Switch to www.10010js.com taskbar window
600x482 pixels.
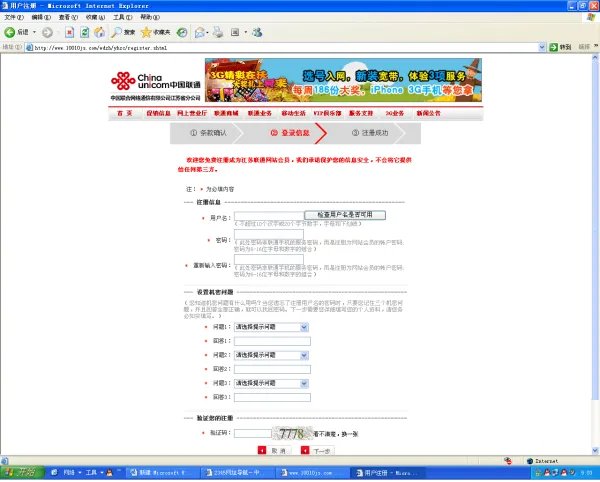(311, 473)
